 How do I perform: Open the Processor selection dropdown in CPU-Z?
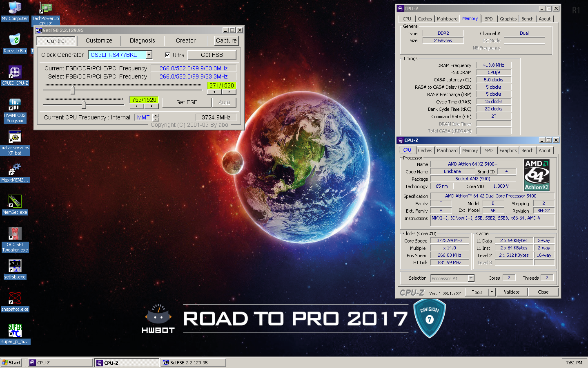point(471,278)
